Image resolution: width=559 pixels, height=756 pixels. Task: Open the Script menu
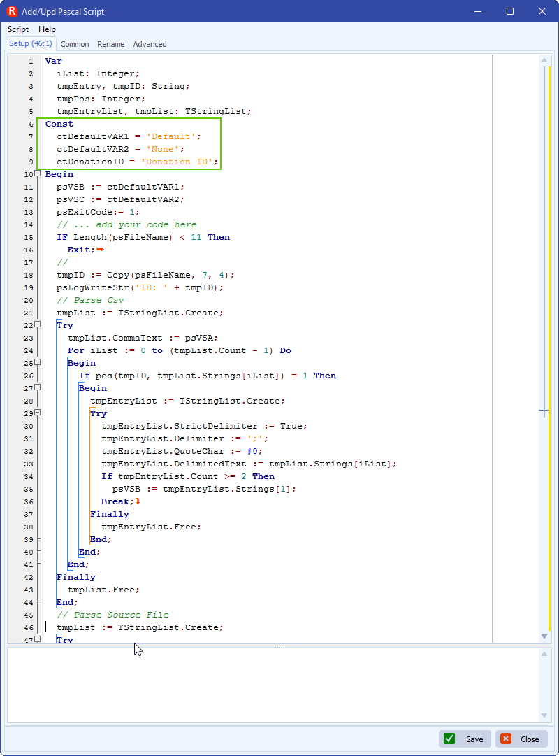click(18, 29)
